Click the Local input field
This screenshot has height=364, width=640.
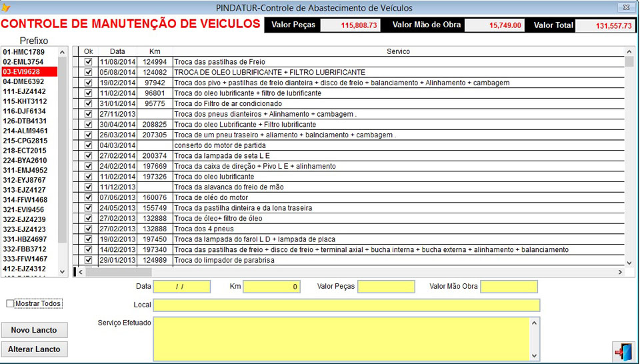tap(347, 305)
